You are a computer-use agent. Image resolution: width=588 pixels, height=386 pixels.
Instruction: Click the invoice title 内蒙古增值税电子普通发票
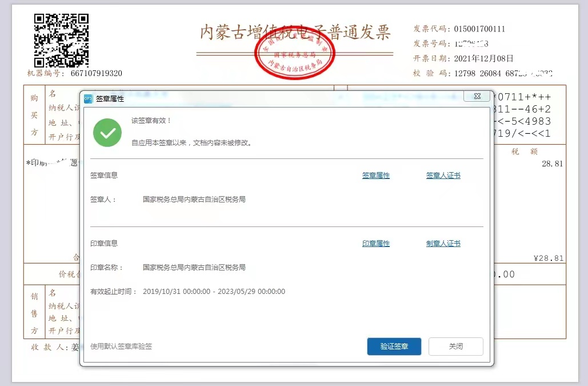click(x=295, y=33)
